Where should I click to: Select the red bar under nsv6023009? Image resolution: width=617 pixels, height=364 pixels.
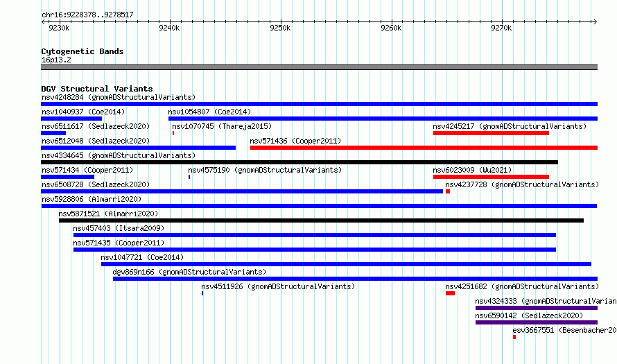point(491,177)
